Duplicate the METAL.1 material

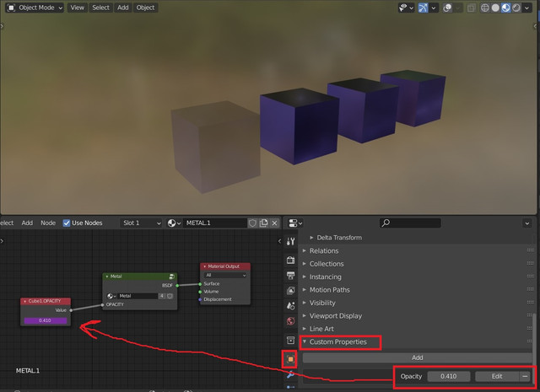pos(263,223)
